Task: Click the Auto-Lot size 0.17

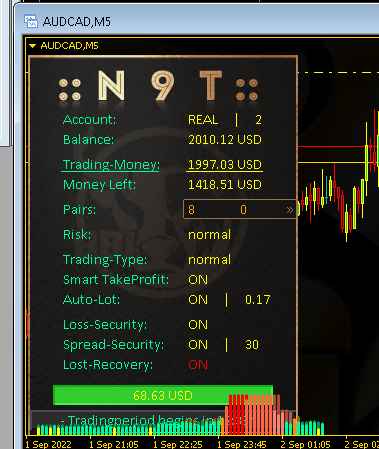Action: [x=257, y=300]
